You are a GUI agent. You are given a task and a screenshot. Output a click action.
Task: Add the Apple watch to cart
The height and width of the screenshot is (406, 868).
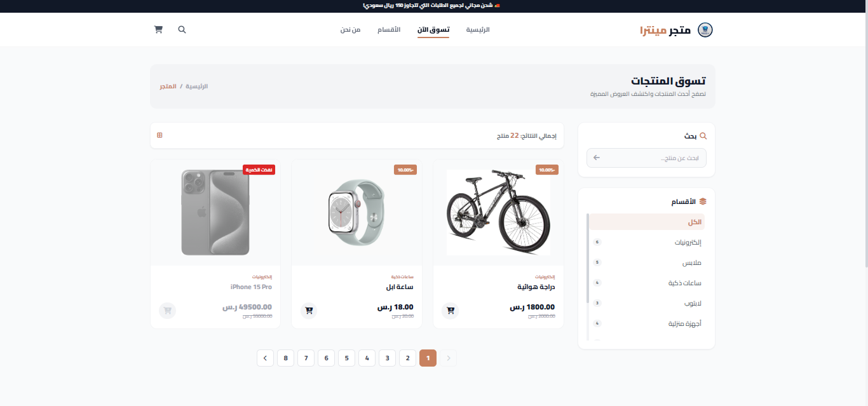click(309, 311)
